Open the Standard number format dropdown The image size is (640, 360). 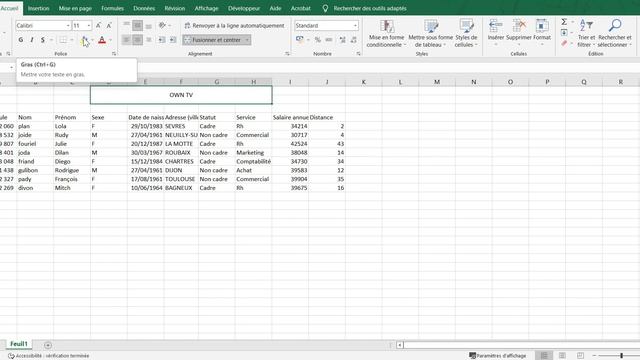click(355, 25)
